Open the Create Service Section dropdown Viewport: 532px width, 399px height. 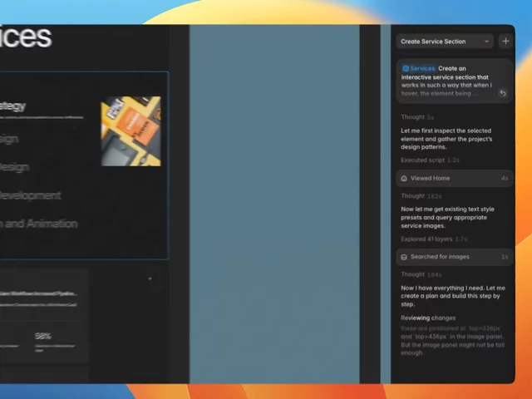pos(445,42)
